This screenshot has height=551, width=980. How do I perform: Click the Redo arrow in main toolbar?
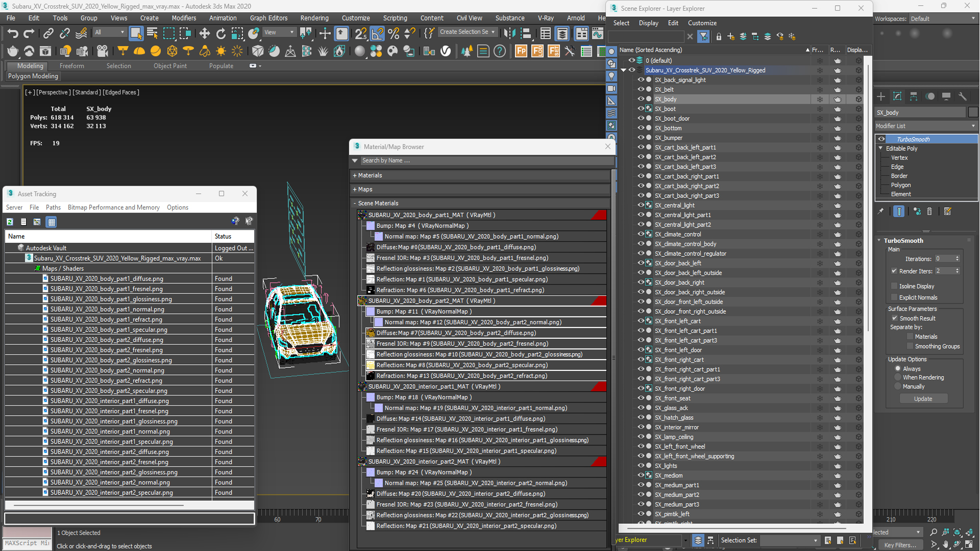click(29, 34)
